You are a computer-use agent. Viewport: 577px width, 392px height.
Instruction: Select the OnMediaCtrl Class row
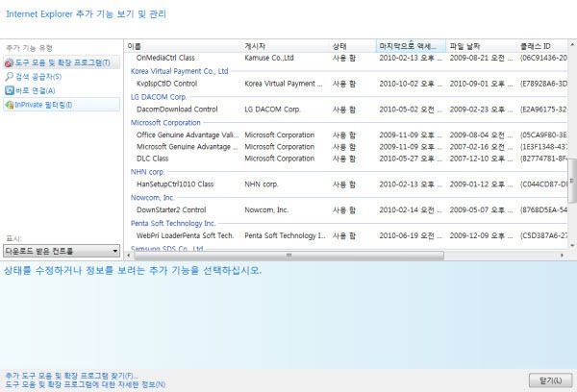tap(346, 58)
